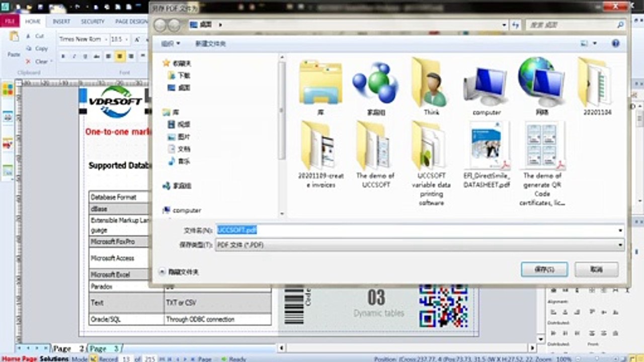Select Libraries node in navigation tree
Viewport: 644px width, 362px height.
point(171,112)
